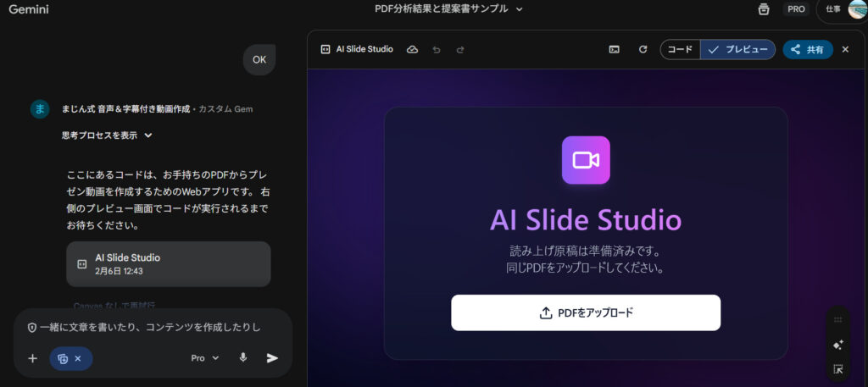
Task: Click the AI Slide Studio heading
Action: pos(586,220)
